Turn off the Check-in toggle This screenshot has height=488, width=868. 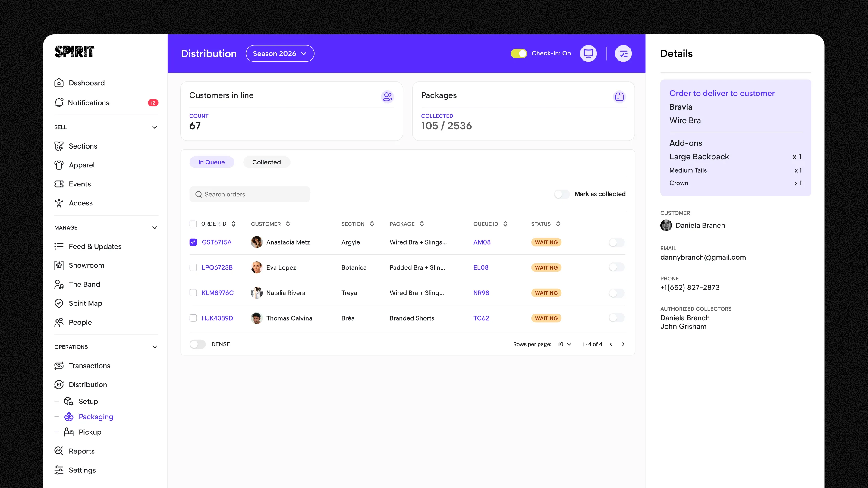click(x=519, y=54)
